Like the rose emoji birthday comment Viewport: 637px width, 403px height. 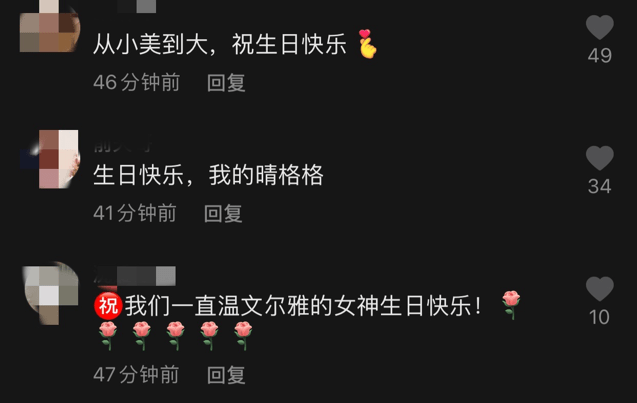pos(600,288)
